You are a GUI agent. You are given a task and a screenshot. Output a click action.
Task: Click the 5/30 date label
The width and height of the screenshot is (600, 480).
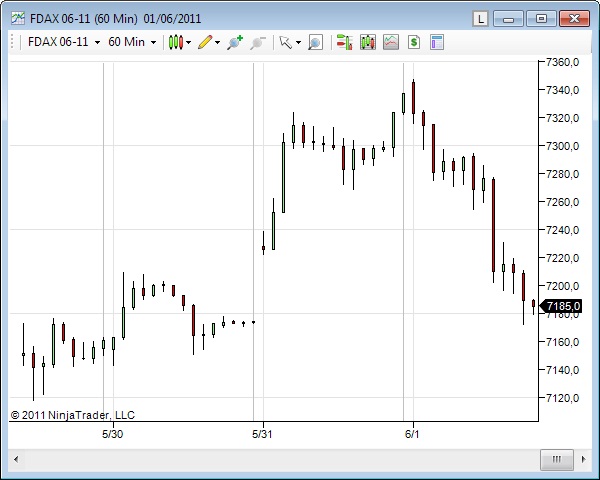[112, 434]
